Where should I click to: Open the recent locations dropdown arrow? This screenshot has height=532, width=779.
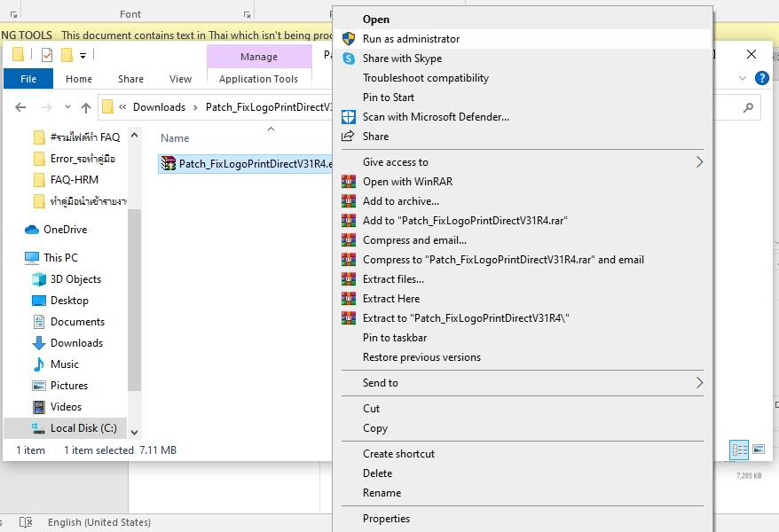pyautogui.click(x=67, y=107)
